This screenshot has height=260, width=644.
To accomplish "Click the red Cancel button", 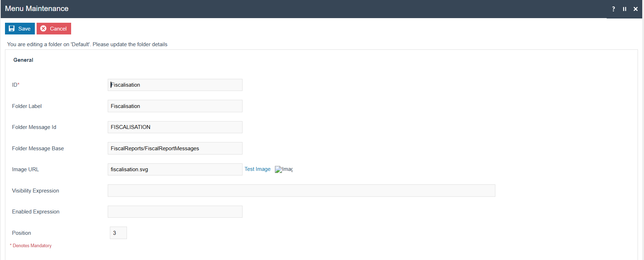I will pyautogui.click(x=54, y=29).
